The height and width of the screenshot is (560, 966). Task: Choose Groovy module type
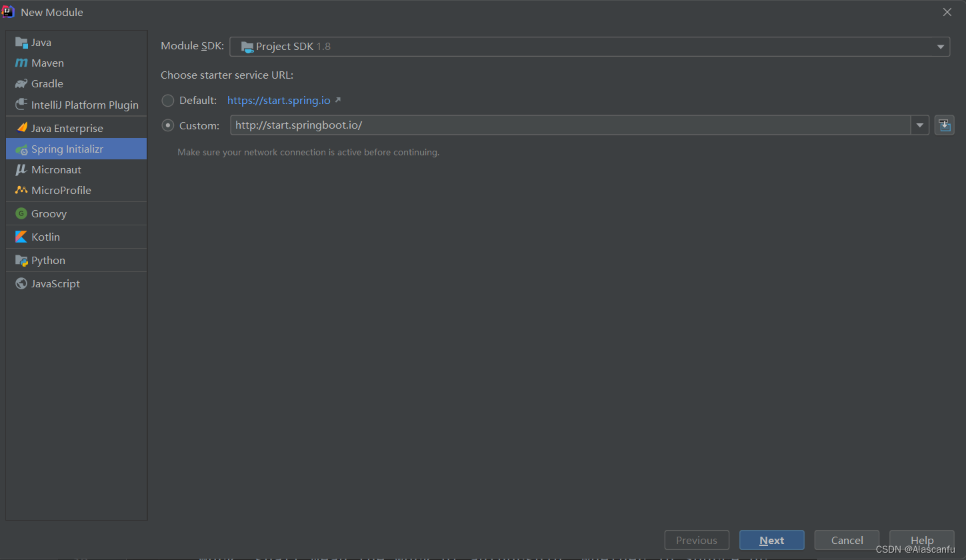[x=77, y=214]
